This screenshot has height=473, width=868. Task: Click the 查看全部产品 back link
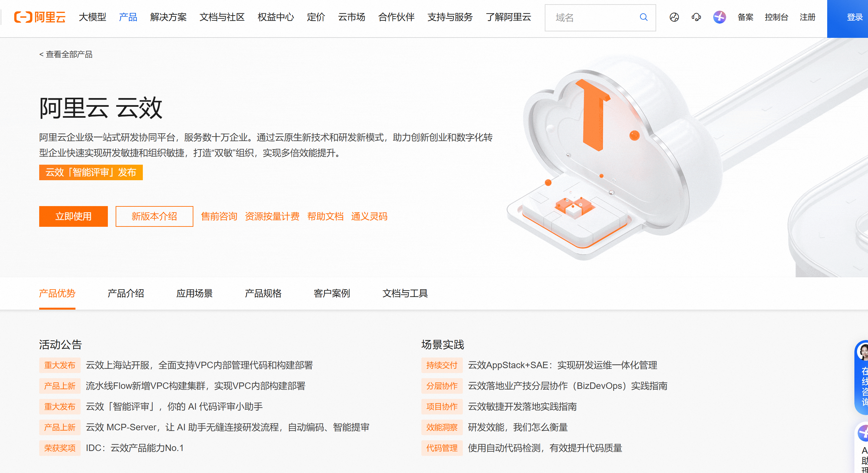66,54
